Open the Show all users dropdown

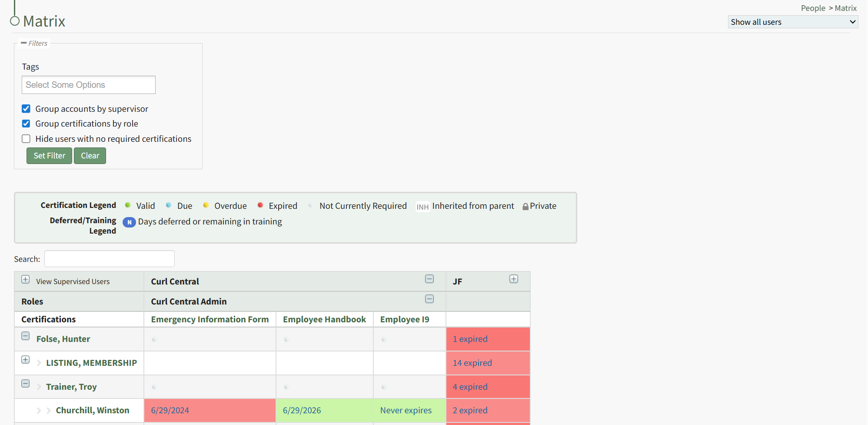[792, 22]
